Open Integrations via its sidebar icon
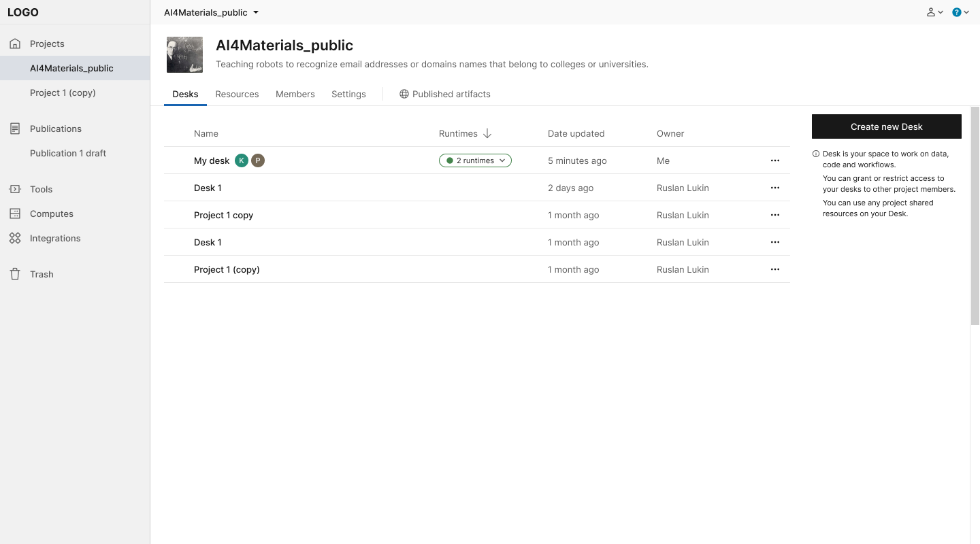 click(15, 238)
